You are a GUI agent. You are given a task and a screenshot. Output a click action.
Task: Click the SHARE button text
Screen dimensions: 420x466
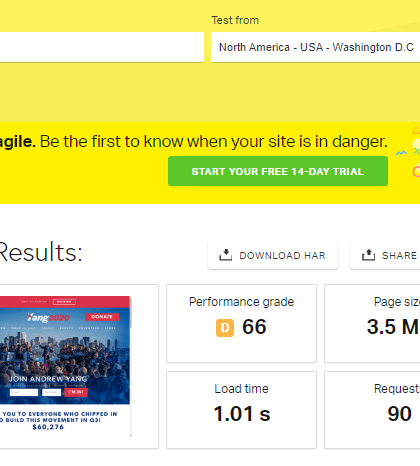coord(399,256)
